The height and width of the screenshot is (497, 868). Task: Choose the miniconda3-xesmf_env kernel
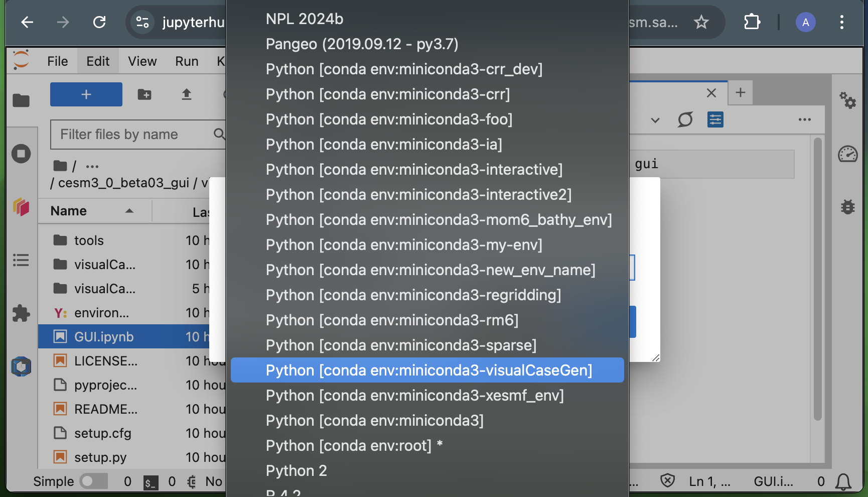click(x=427, y=396)
